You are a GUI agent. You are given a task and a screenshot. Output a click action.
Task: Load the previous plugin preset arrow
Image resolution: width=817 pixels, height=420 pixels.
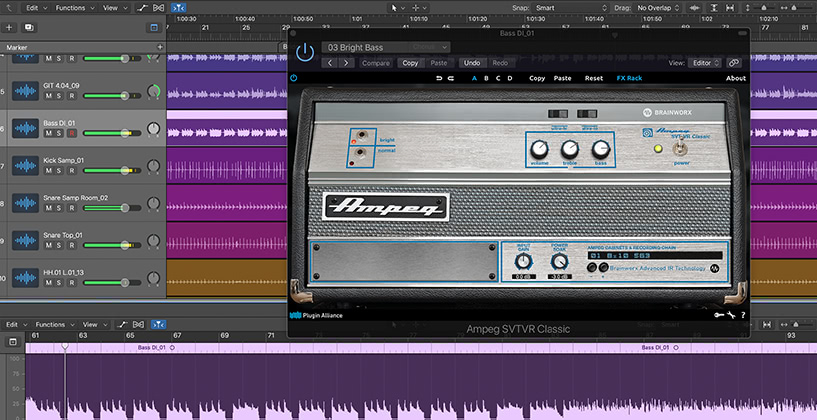[330, 63]
